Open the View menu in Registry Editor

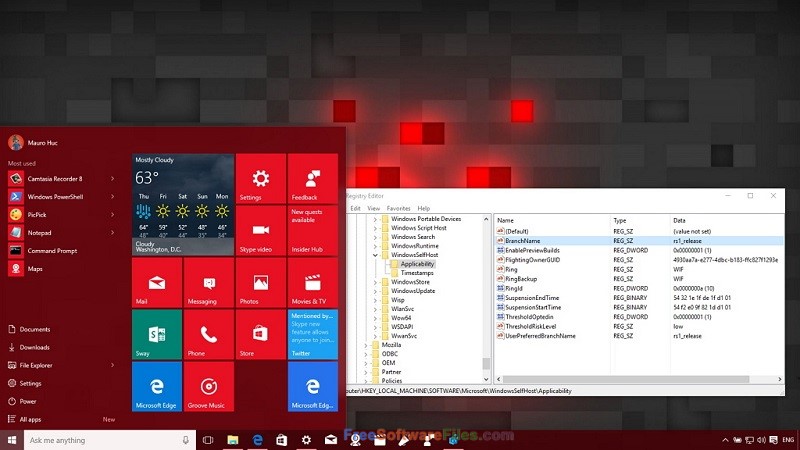pyautogui.click(x=373, y=208)
